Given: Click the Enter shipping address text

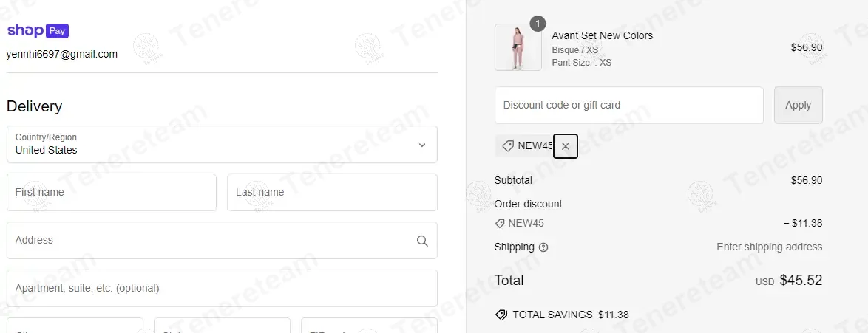Looking at the screenshot, I should tap(769, 247).
